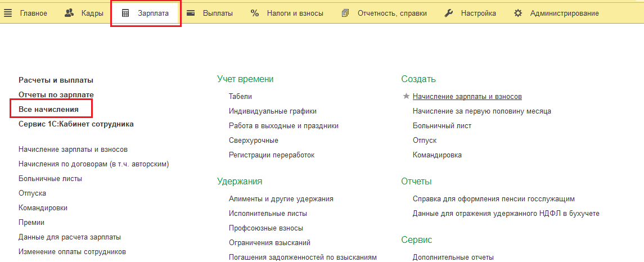Viewport: 644px width, 262px height.
Task: Open the Настройка section
Action: pyautogui.click(x=479, y=13)
